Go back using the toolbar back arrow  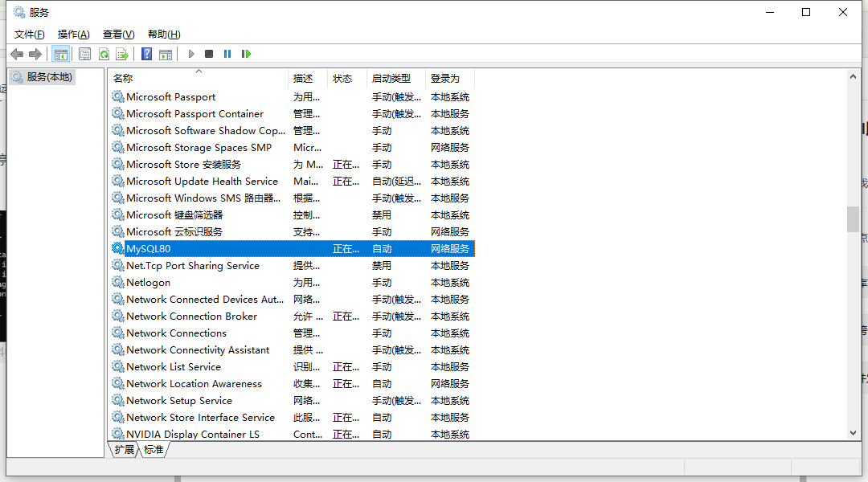pyautogui.click(x=17, y=55)
